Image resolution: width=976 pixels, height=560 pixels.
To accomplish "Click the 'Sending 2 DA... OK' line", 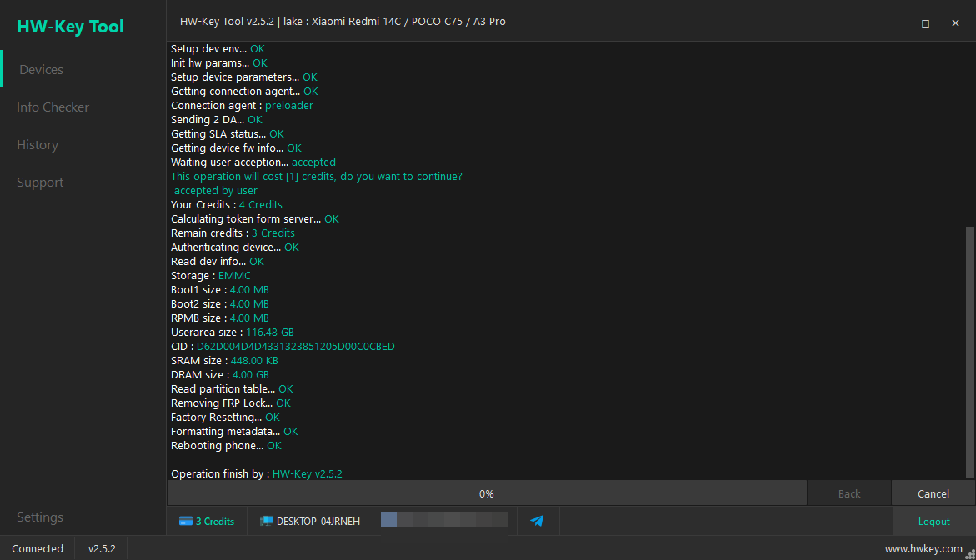I will pos(217,120).
